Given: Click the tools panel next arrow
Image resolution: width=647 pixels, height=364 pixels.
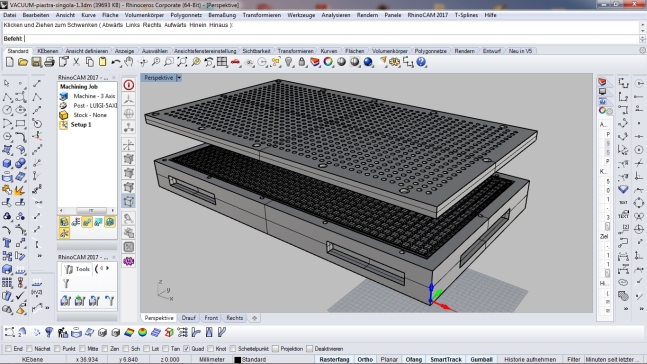Looking at the screenshot, I should (108, 268).
